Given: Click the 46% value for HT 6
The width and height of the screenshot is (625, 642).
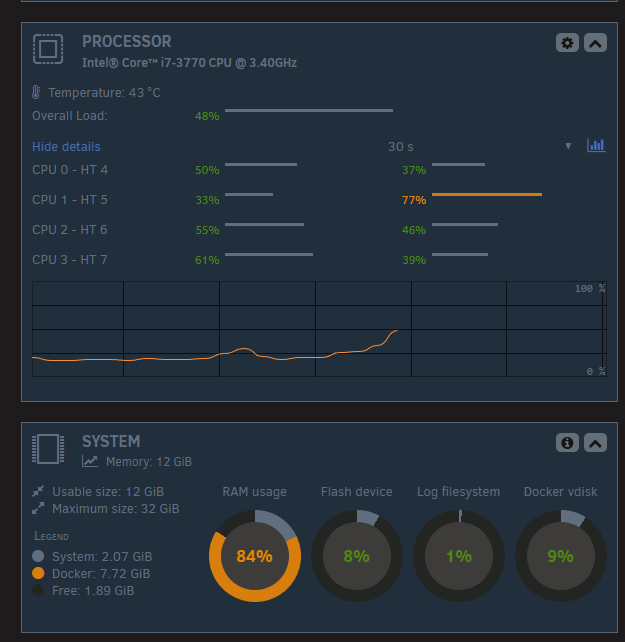Looking at the screenshot, I should (414, 230).
